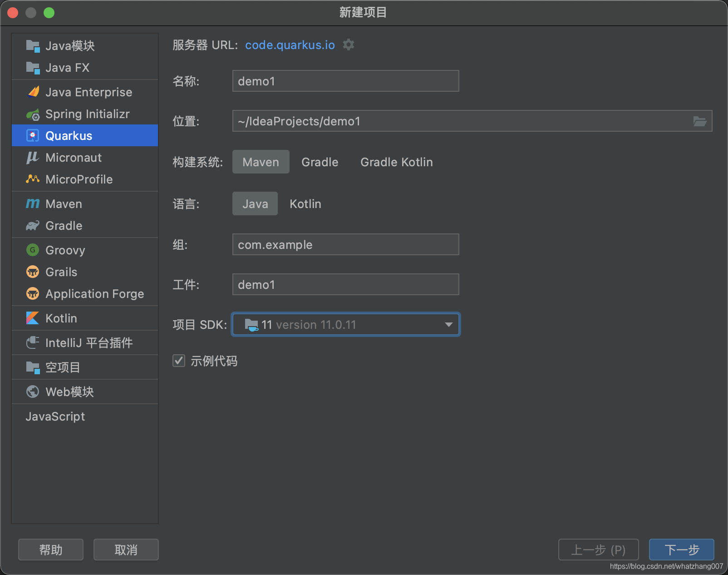Select Micronaut generator

(x=85, y=158)
